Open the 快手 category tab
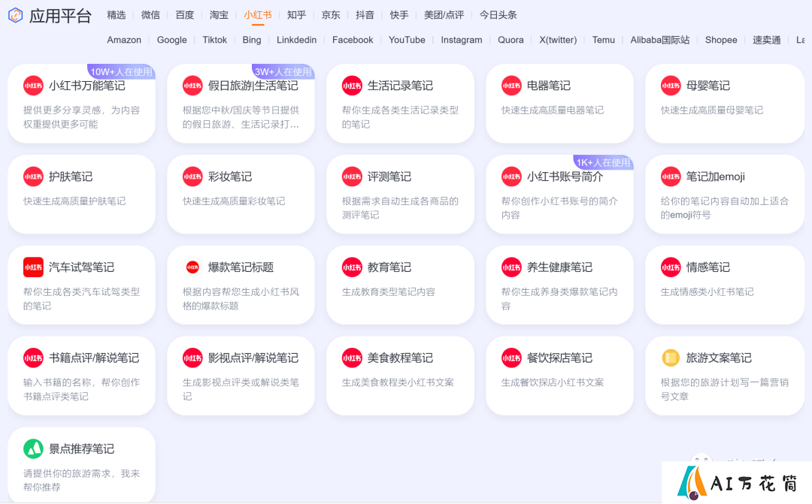The height and width of the screenshot is (504, 812). tap(399, 15)
